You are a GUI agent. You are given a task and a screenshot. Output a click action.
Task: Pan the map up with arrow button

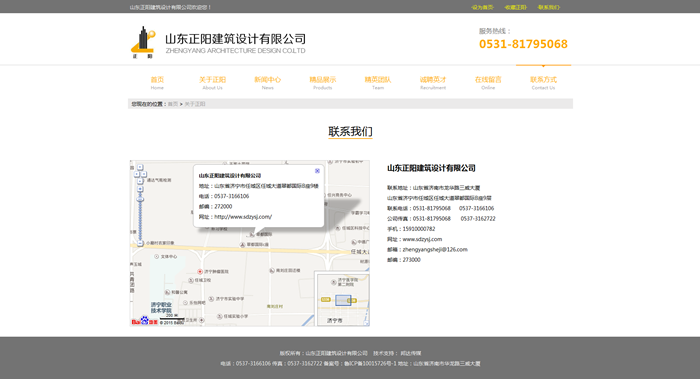point(140,167)
